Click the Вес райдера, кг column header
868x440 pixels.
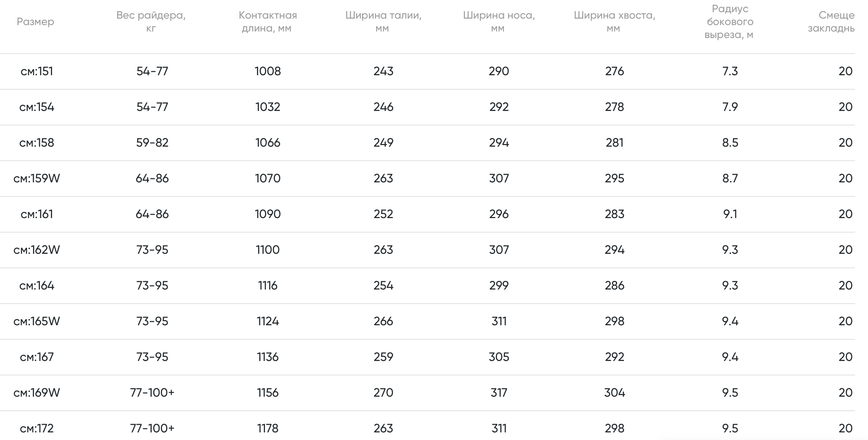(x=151, y=22)
